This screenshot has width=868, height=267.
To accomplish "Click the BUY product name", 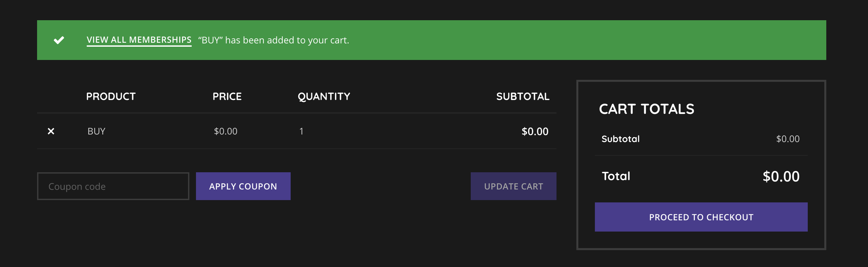I will point(96,131).
